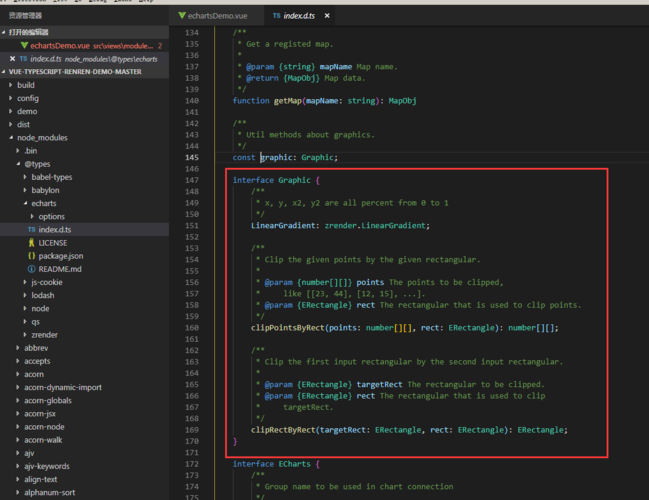Select the index.d.ts editor tab
The width and height of the screenshot is (649, 500).
[300, 17]
